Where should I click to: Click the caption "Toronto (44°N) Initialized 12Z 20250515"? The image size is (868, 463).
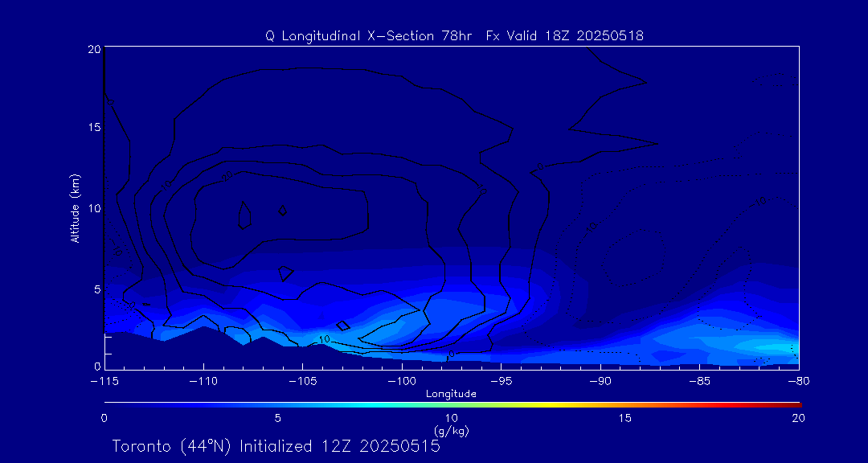pos(276,446)
